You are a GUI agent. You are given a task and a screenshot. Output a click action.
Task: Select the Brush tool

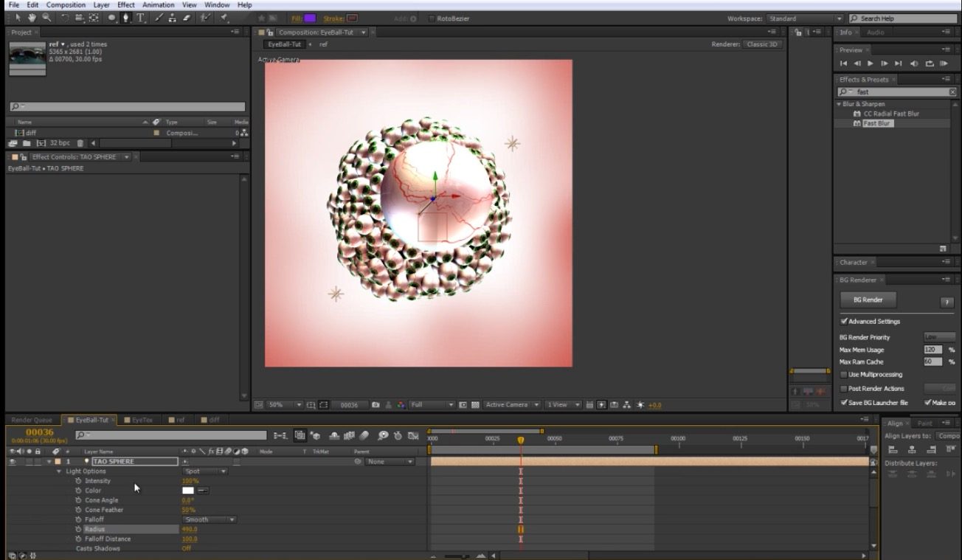159,18
